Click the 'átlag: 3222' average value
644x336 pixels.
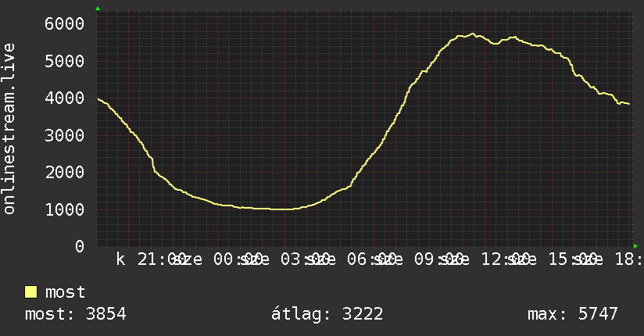pos(327,314)
